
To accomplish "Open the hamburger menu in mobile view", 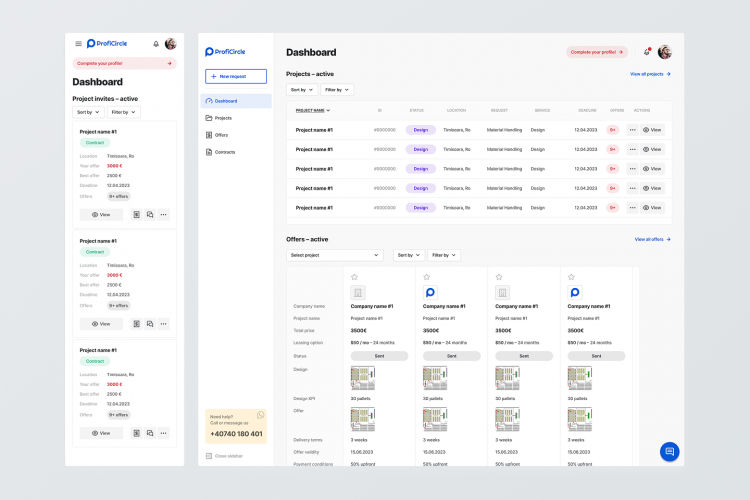I will pyautogui.click(x=78, y=44).
